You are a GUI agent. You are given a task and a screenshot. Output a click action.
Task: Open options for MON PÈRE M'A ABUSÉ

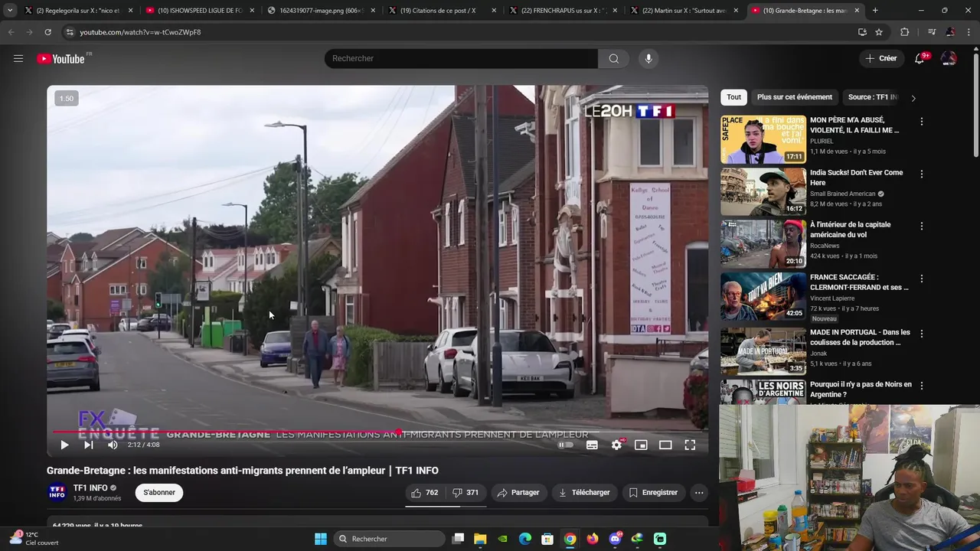pyautogui.click(x=922, y=122)
